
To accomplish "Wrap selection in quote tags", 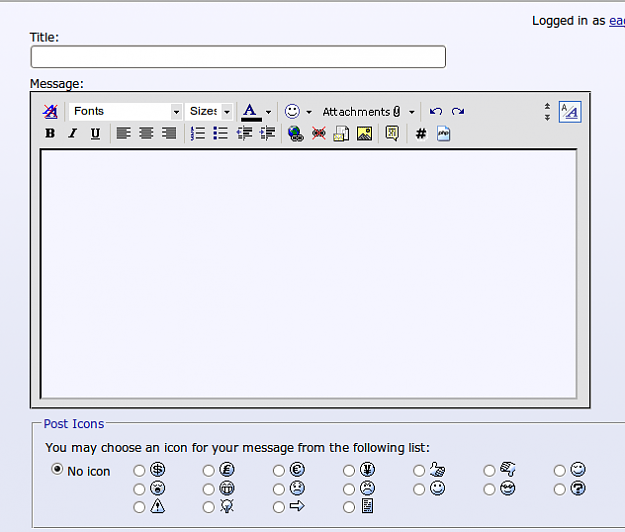I will [392, 133].
